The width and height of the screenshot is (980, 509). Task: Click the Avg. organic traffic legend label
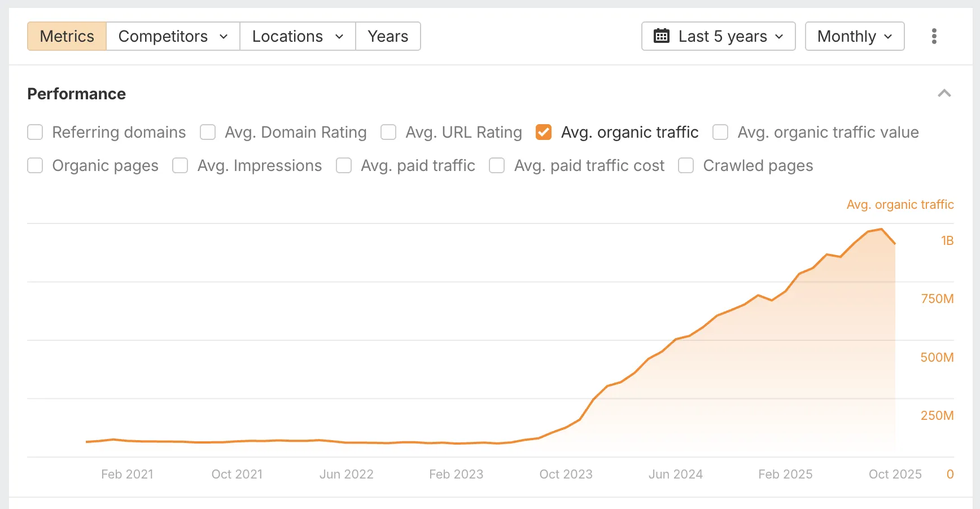coord(900,204)
